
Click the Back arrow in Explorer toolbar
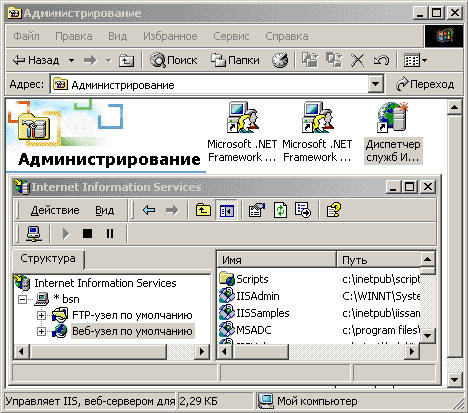click(x=36, y=60)
